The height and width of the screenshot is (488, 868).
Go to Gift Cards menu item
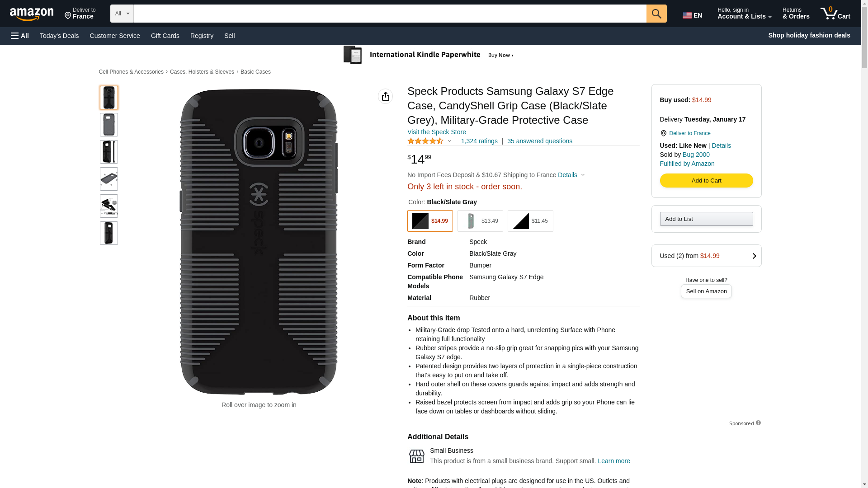pos(165,36)
